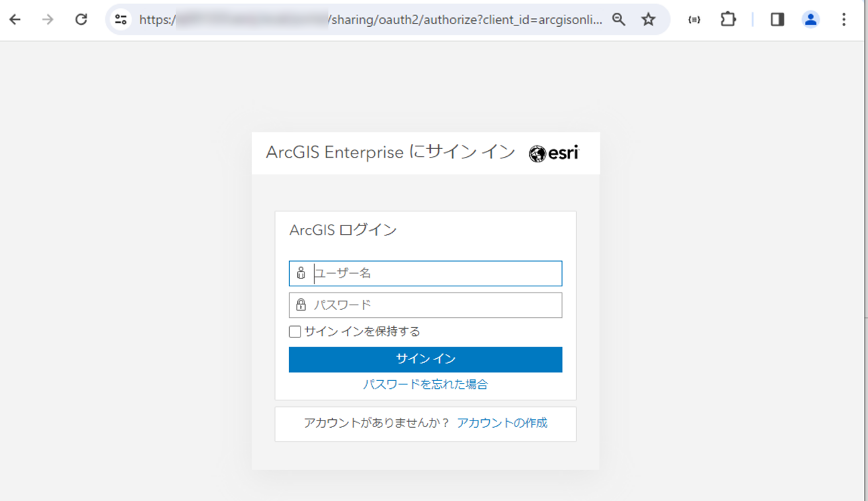Go back to the previous page

coord(15,19)
